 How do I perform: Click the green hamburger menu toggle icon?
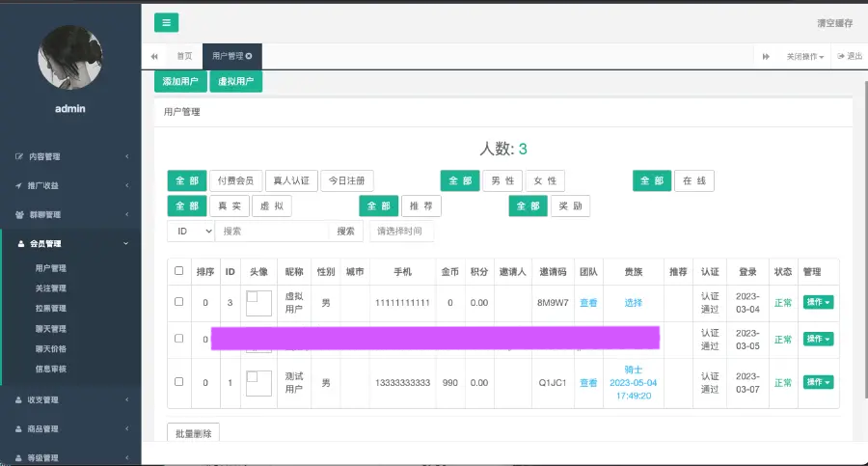pos(166,23)
